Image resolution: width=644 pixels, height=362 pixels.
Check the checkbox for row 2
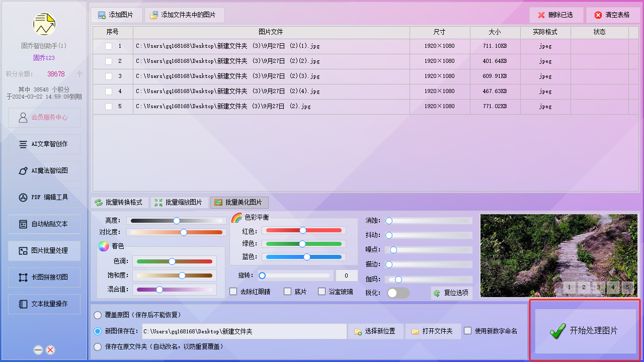(x=109, y=61)
